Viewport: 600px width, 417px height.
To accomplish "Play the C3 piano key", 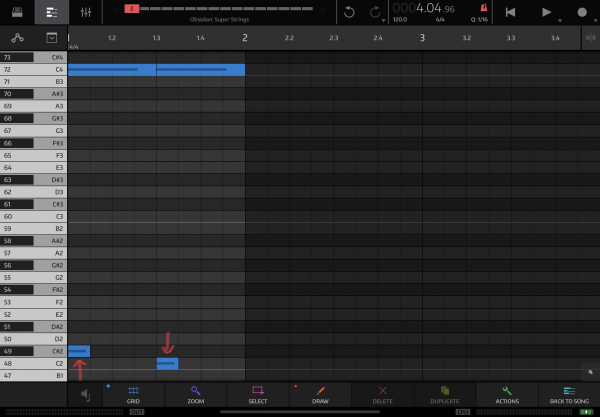I will 34,217.
